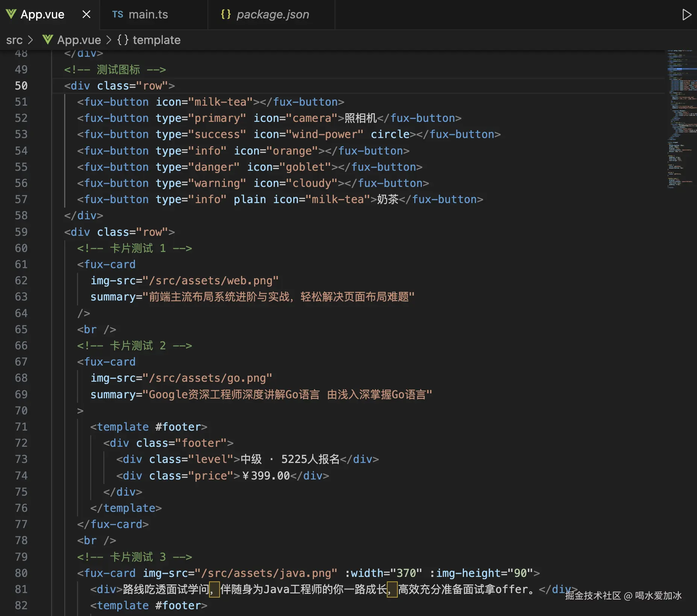
Task: Close the App.vue tab
Action: (x=86, y=14)
